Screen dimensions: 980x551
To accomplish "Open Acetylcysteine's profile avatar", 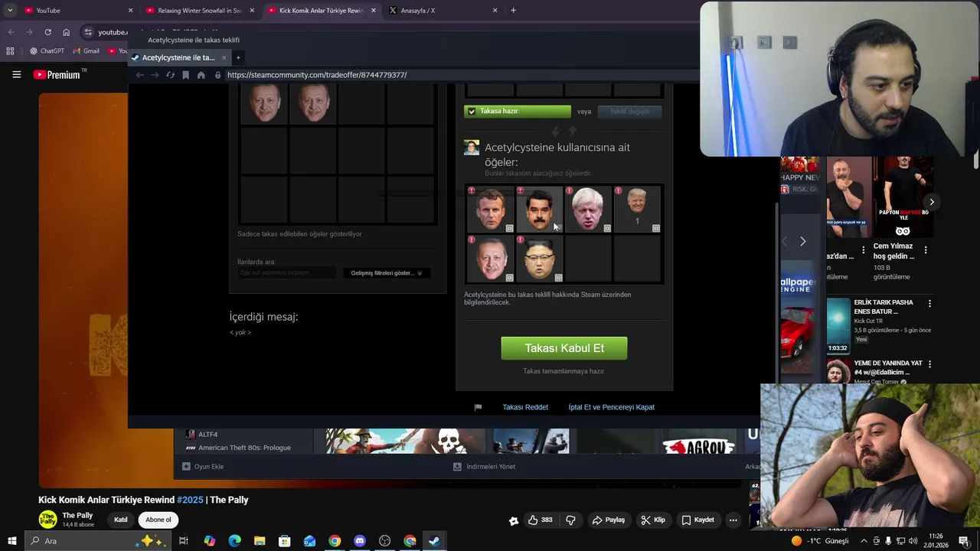I will [472, 148].
